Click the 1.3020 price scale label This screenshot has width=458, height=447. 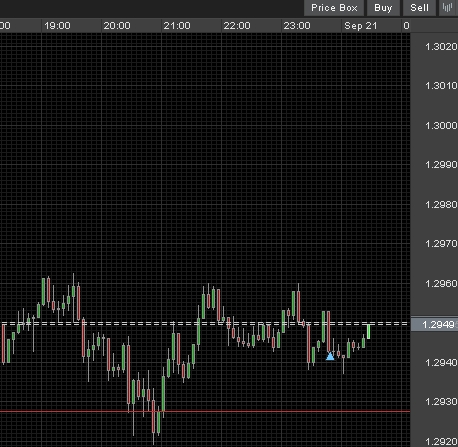[441, 46]
